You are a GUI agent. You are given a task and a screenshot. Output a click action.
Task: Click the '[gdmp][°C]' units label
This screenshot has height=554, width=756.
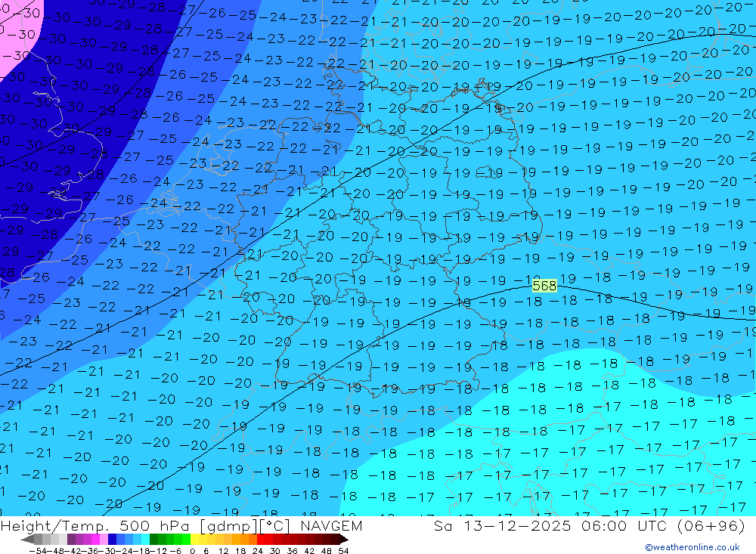(245, 526)
